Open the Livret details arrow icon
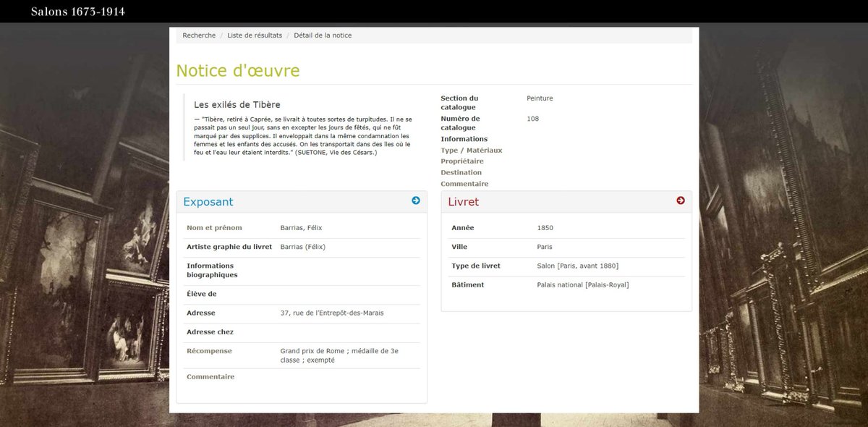This screenshot has height=427, width=868. pos(681,200)
